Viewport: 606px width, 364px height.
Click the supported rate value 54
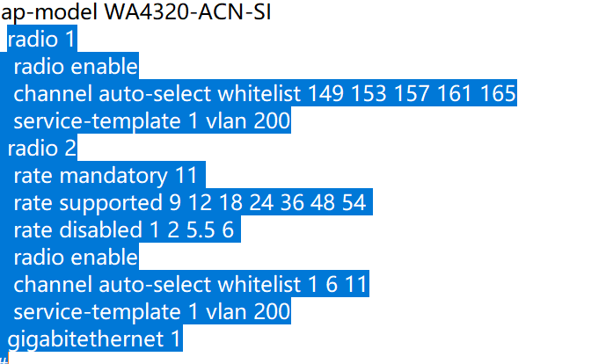click(353, 203)
